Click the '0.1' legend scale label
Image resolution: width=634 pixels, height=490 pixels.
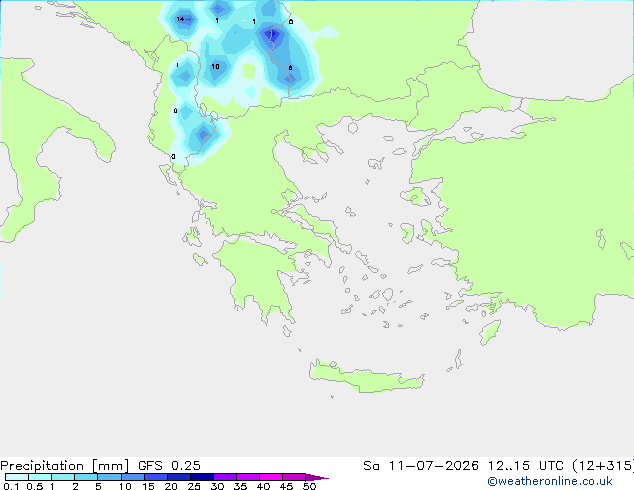11,486
